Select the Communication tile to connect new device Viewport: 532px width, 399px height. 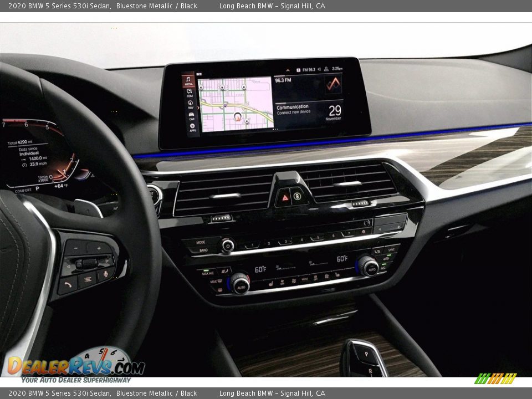pos(293,109)
